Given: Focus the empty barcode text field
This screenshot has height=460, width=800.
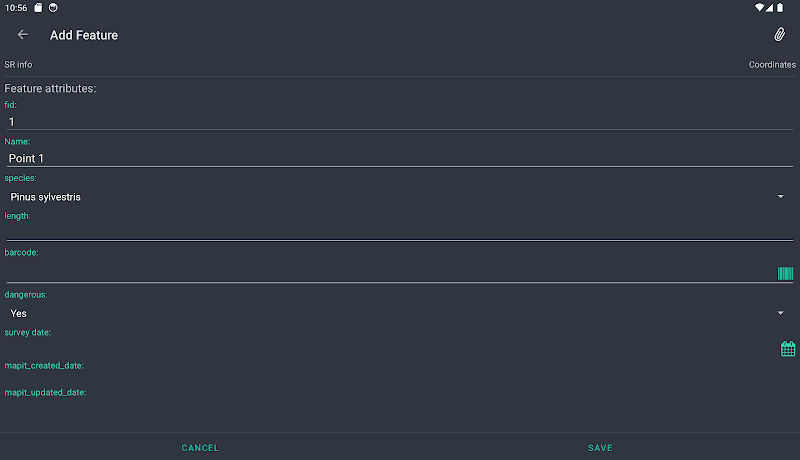Looking at the screenshot, I should click(x=391, y=273).
